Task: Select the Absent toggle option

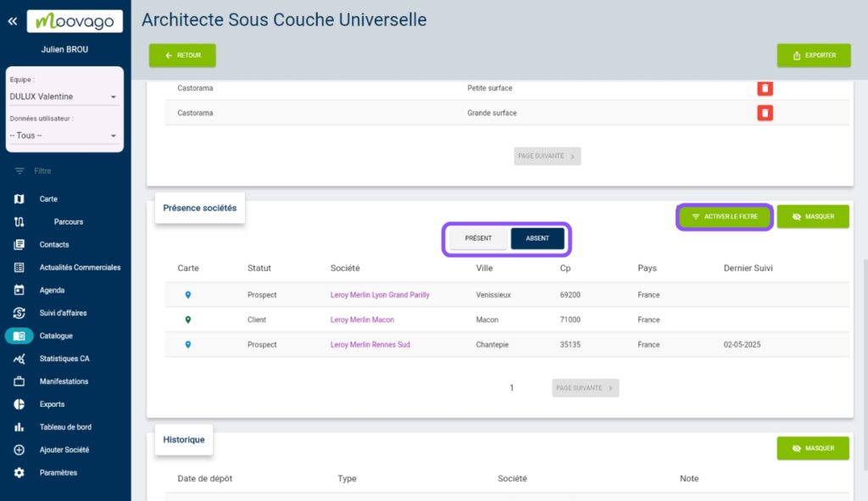Action: coord(537,238)
